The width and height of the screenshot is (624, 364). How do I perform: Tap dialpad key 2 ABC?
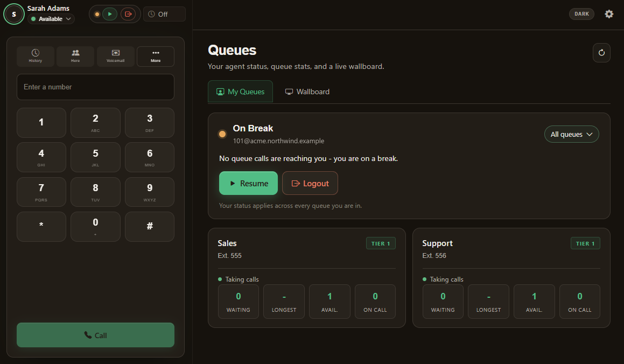95,123
